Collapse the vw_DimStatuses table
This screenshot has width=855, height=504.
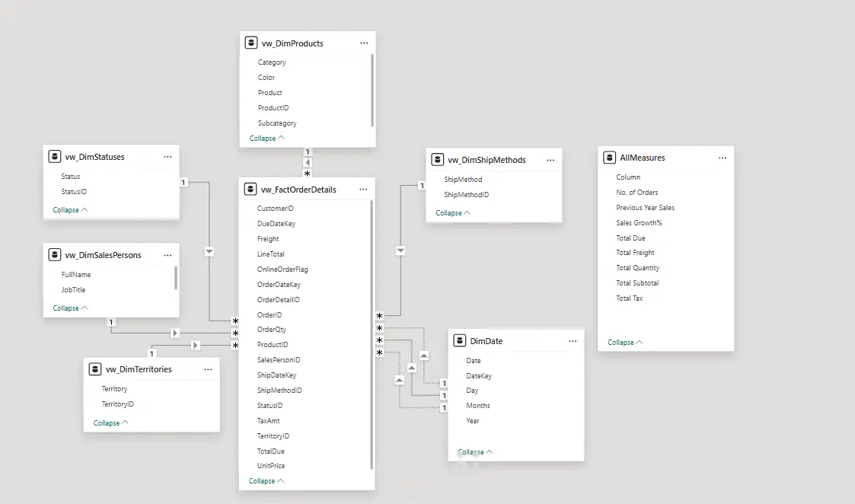coord(70,209)
